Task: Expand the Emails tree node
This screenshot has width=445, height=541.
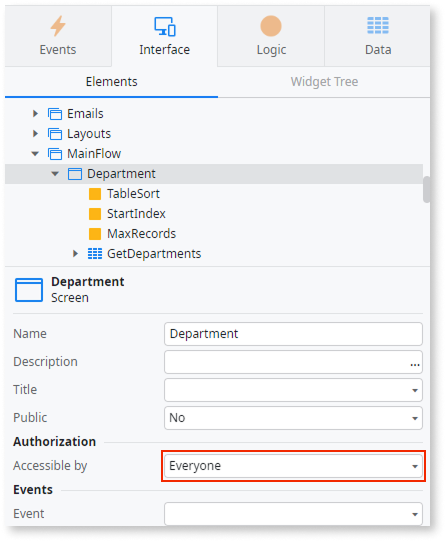Action: (x=35, y=114)
